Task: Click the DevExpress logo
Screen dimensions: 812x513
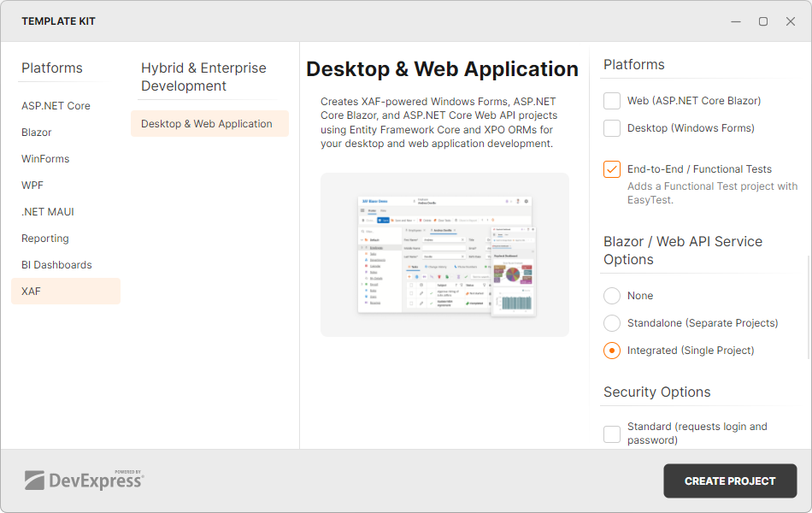Action: point(85,480)
